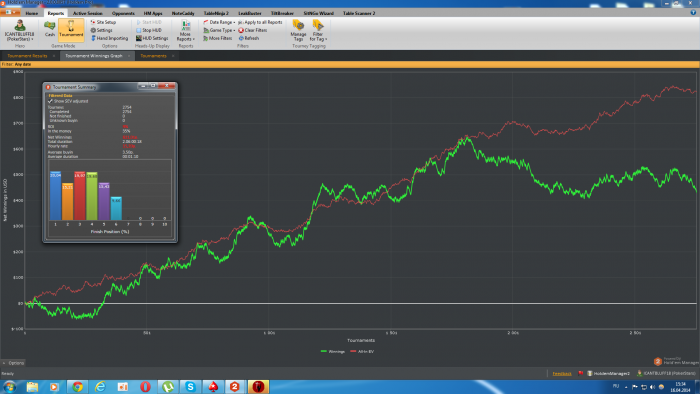This screenshot has width=700, height=394.
Task: Switch game mode to Cash
Action: (x=50, y=29)
